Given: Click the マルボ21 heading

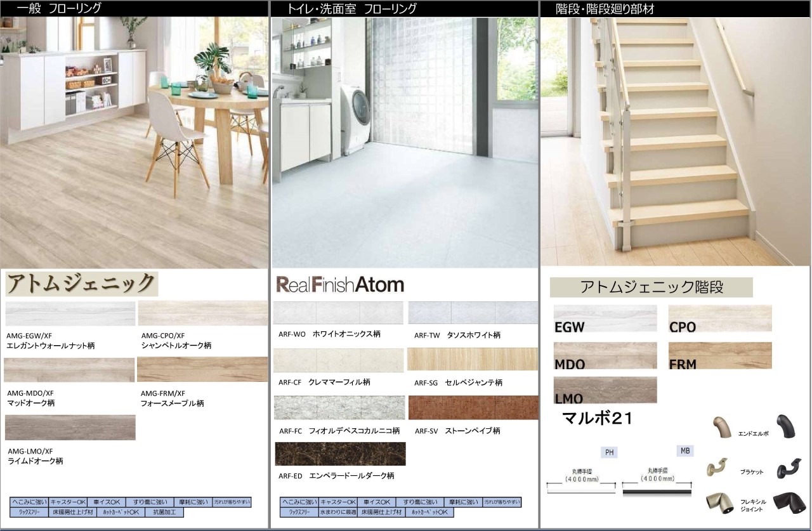Looking at the screenshot, I should pos(597,418).
